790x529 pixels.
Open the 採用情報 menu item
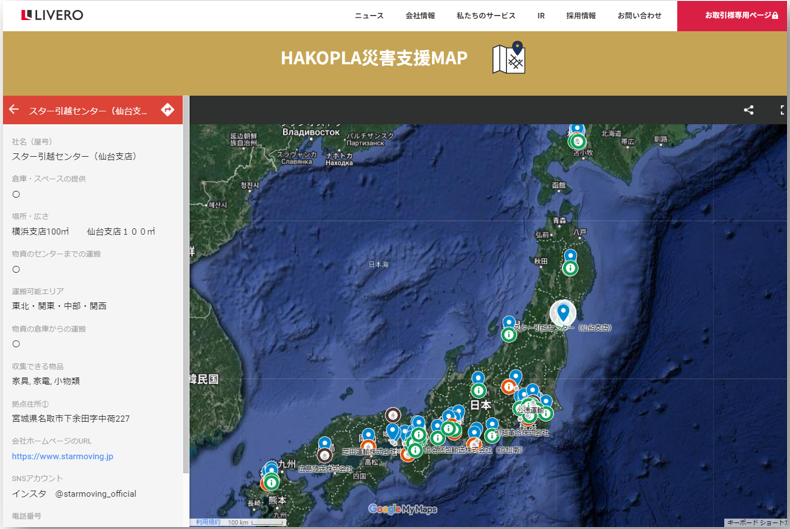tap(581, 16)
